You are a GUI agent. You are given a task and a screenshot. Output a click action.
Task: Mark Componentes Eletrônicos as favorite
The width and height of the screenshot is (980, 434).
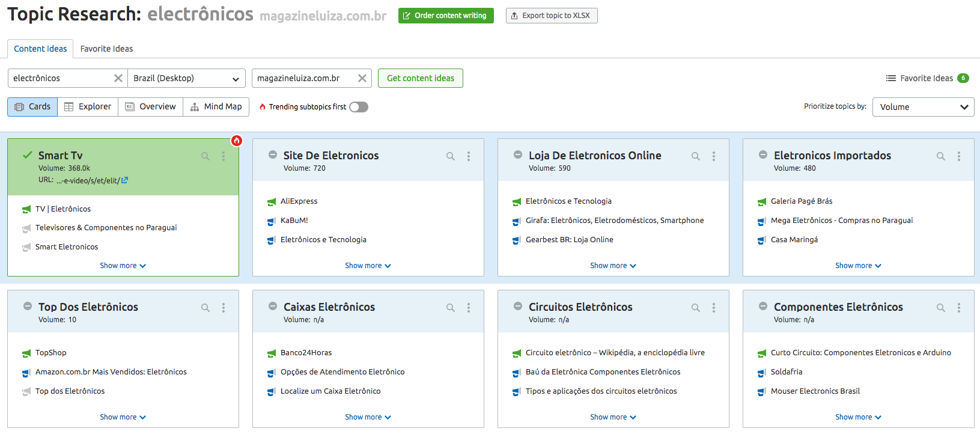tap(763, 306)
